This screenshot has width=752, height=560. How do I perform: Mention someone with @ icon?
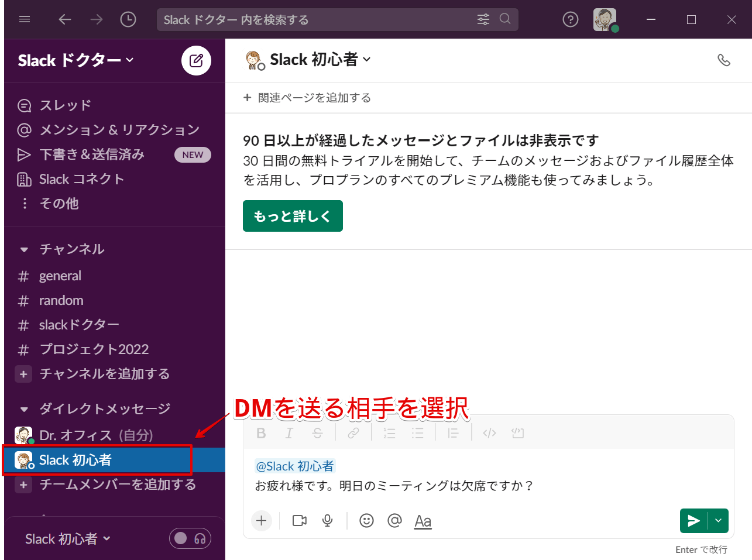tap(395, 521)
